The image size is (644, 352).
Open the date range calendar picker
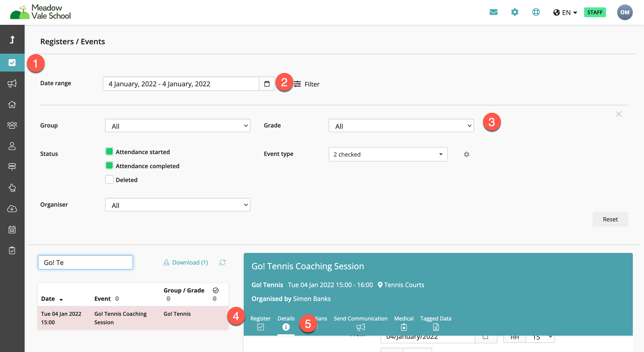point(267,84)
